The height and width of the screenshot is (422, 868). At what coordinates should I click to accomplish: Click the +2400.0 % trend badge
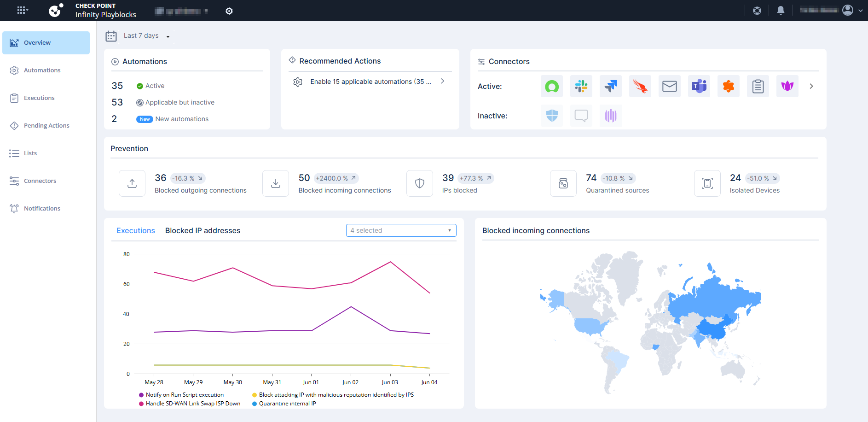pyautogui.click(x=336, y=178)
